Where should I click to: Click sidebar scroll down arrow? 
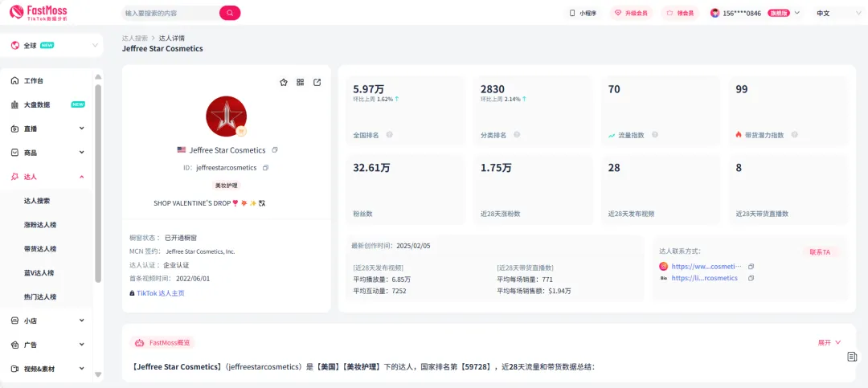[x=98, y=374]
